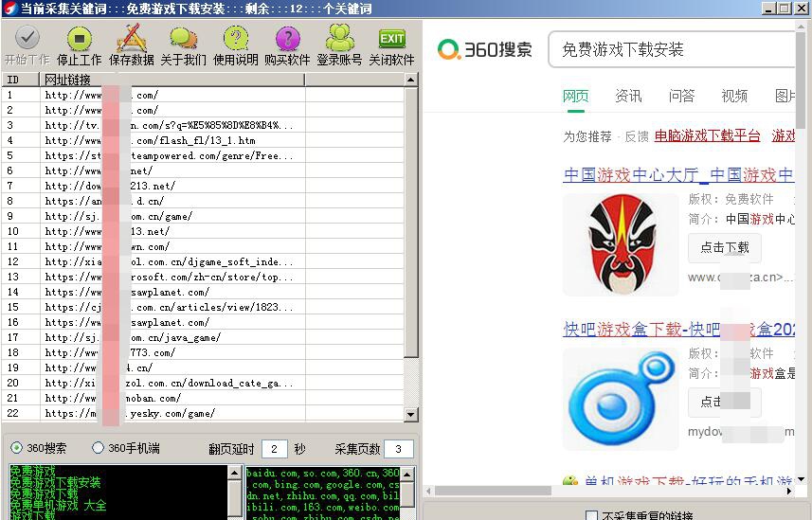Screen dimensions: 812x520
Task: Click the 保存数据 save data icon
Action: pyautogui.click(x=132, y=38)
